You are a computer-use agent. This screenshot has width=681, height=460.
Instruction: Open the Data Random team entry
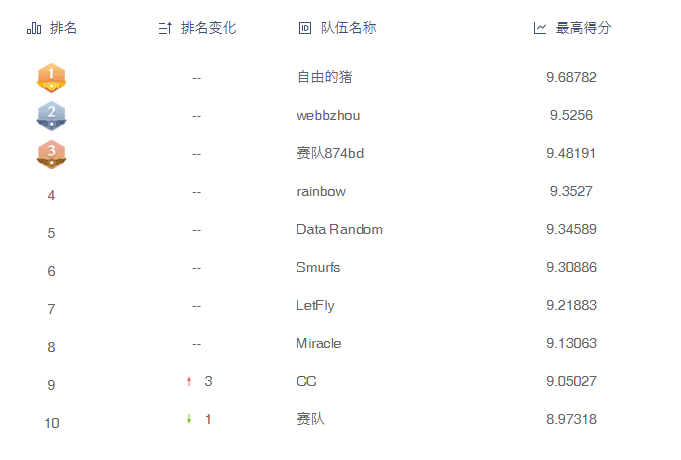pos(339,229)
